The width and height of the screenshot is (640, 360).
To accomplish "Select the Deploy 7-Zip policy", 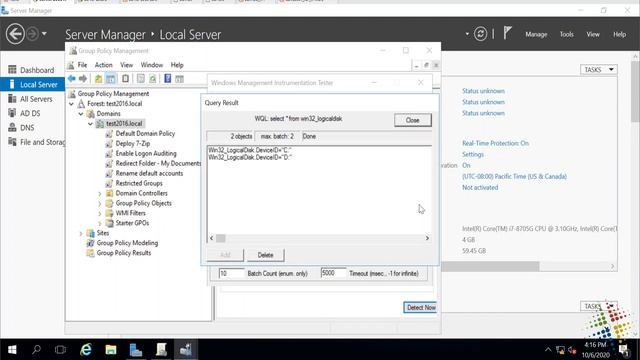I will pyautogui.click(x=133, y=144).
